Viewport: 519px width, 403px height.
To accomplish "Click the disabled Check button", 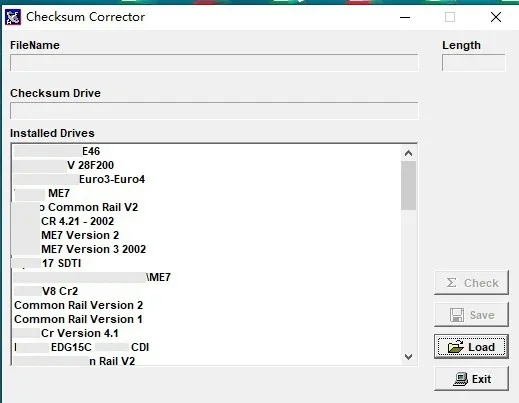I will pos(471,283).
